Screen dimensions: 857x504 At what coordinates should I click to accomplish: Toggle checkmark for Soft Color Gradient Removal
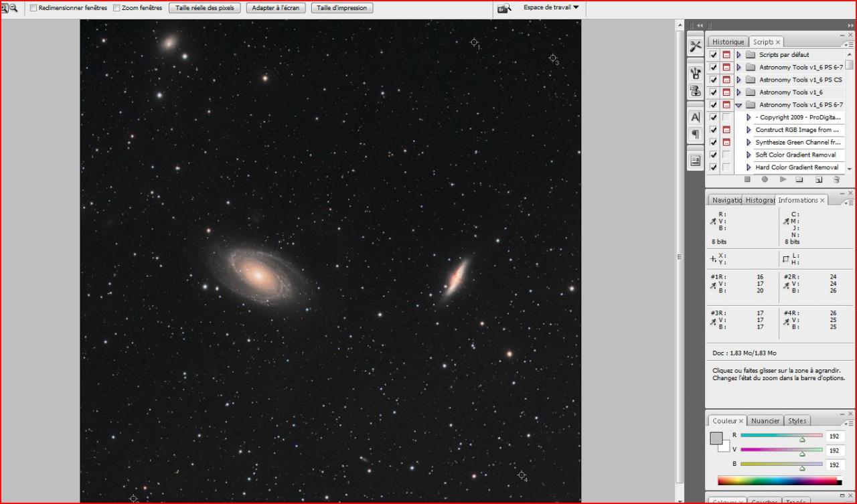point(714,155)
